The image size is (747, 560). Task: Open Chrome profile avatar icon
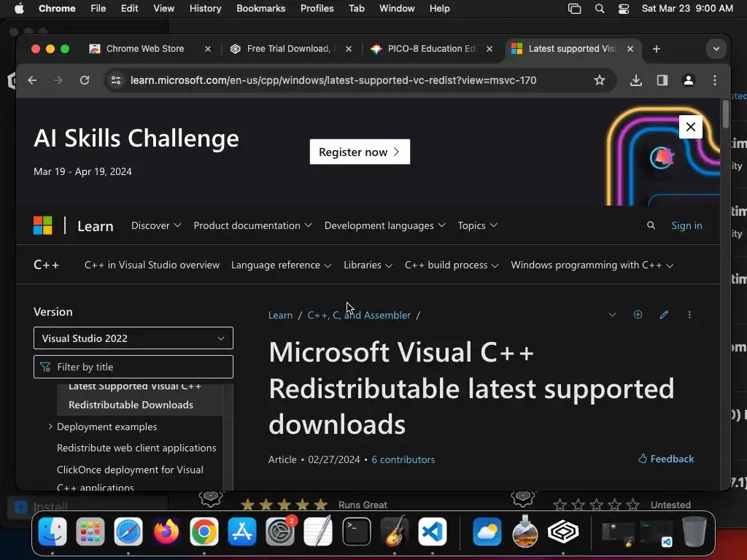[x=688, y=80]
